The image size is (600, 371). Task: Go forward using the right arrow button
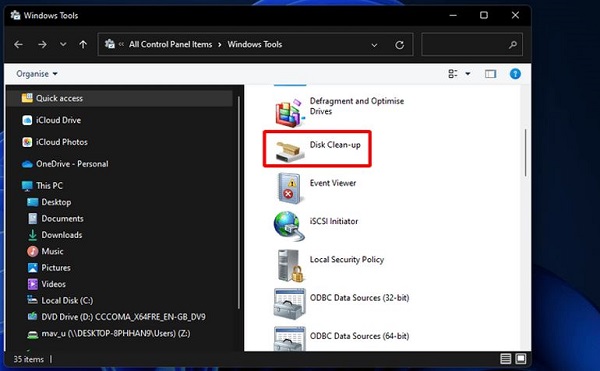click(x=42, y=45)
